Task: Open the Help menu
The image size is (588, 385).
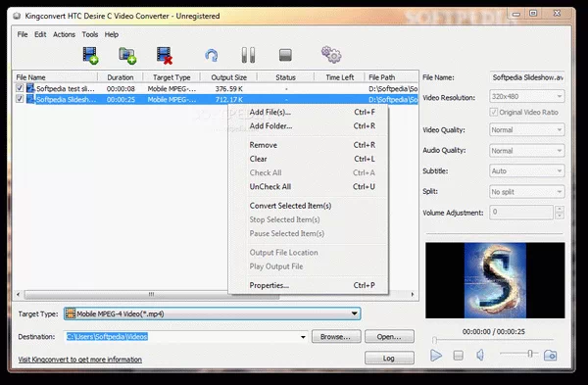Action: [112, 34]
